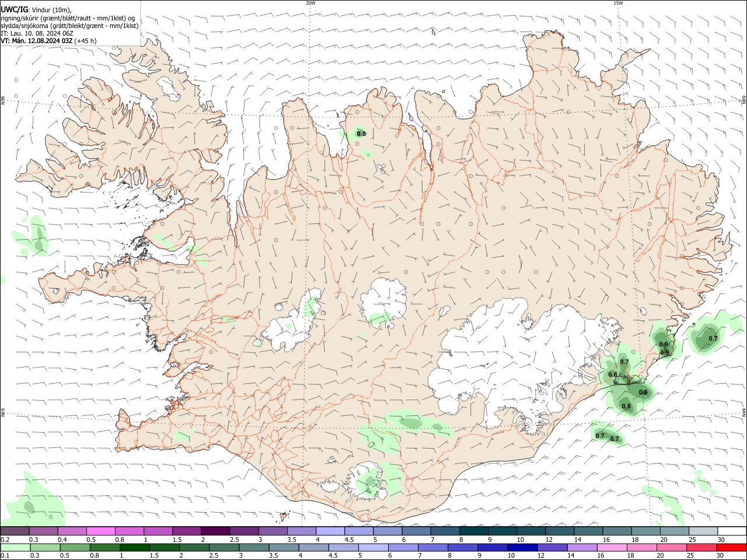This screenshot has height=560, width=747.
Task: Click the light green 0.1 rain legend swatch
Action: [x=15, y=547]
